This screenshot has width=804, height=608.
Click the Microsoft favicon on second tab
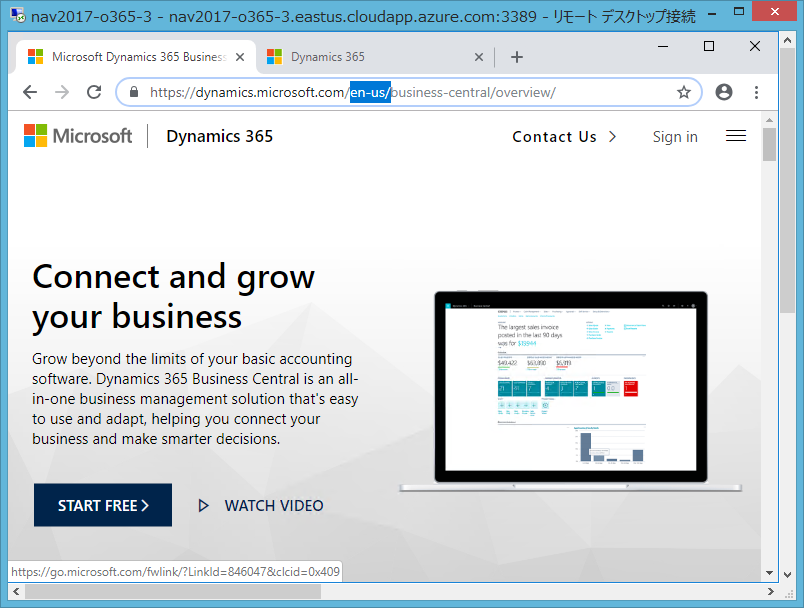point(274,57)
